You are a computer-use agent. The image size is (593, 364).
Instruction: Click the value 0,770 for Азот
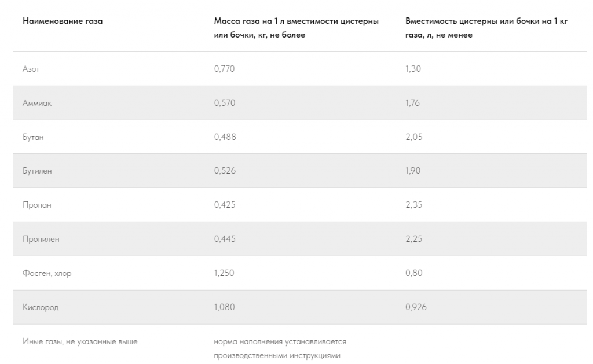click(x=224, y=69)
